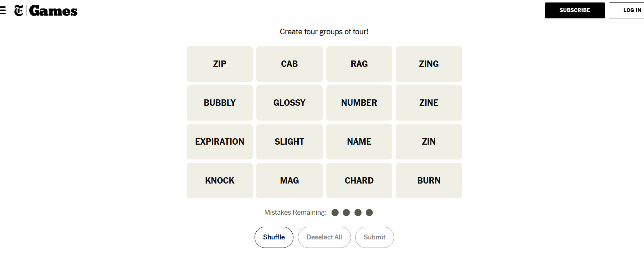Open the hamburger navigation menu

point(3,11)
